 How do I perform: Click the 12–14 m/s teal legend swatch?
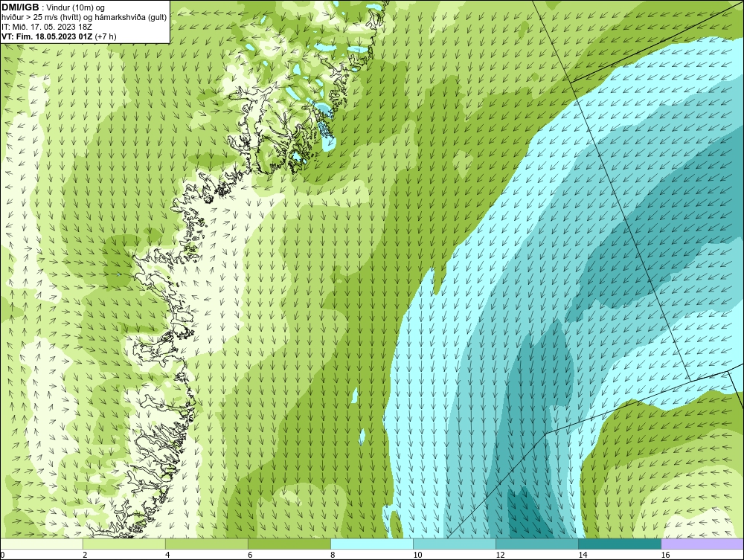click(537, 544)
